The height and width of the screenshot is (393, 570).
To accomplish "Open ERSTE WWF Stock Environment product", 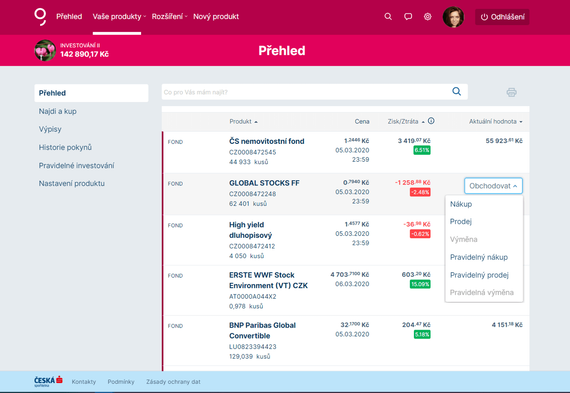I will pos(268,280).
